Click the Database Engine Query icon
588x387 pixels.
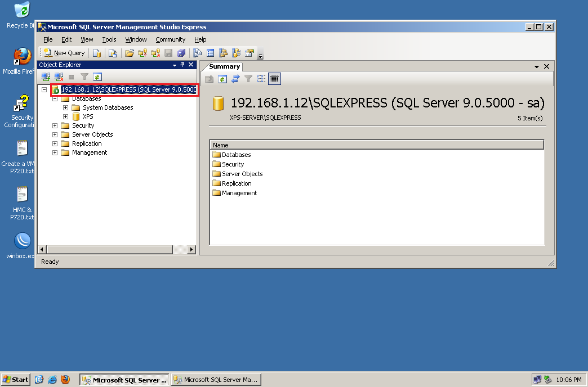coord(97,53)
